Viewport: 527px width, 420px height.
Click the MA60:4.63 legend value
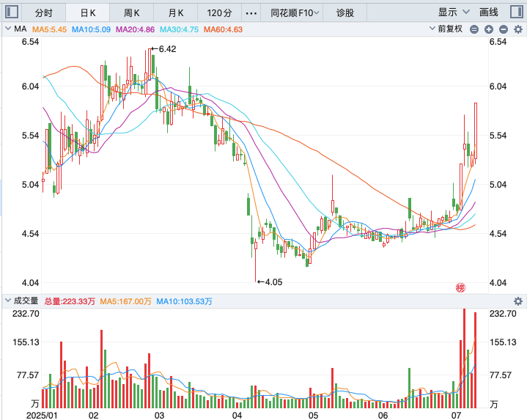coord(223,29)
